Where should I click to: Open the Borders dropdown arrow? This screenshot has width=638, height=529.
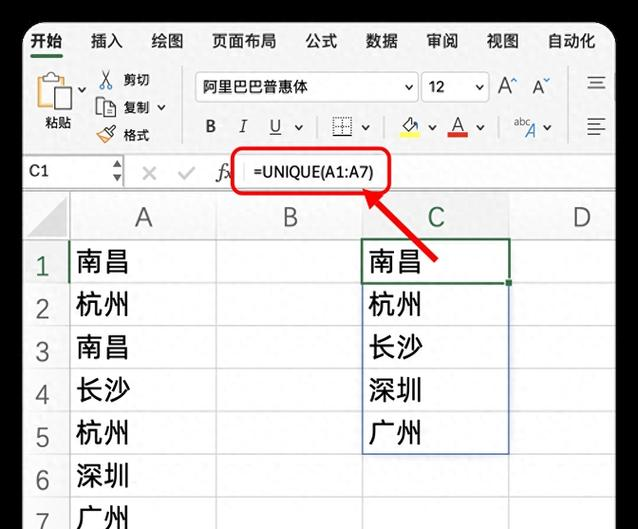tap(366, 127)
